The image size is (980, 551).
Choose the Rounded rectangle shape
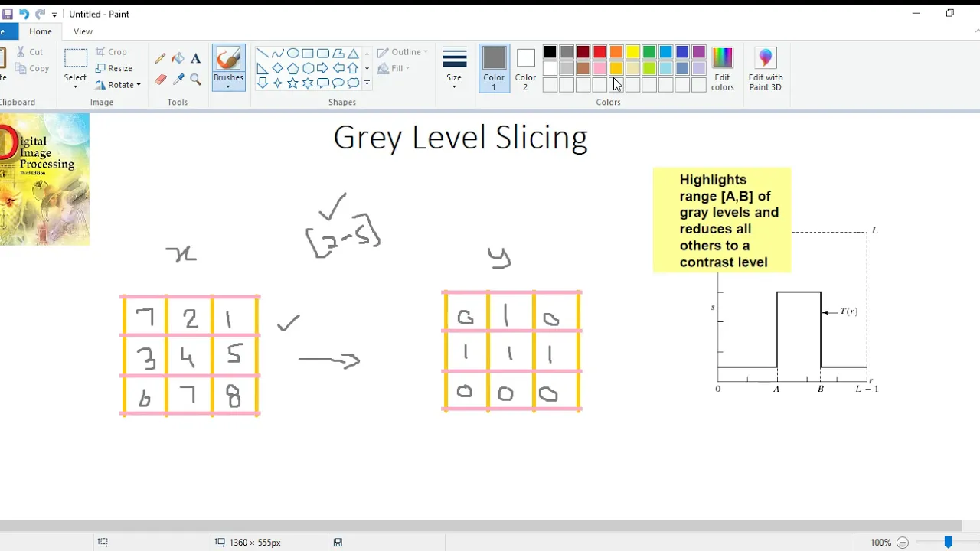click(x=323, y=54)
